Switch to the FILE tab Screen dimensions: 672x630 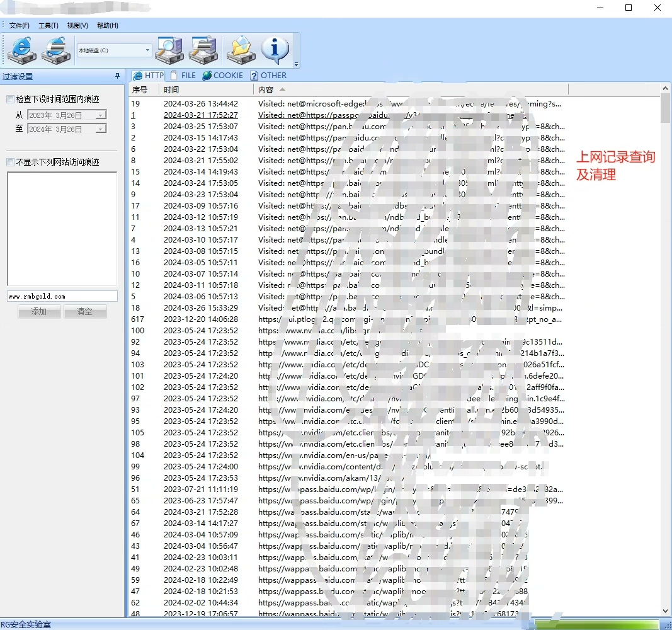pyautogui.click(x=183, y=76)
